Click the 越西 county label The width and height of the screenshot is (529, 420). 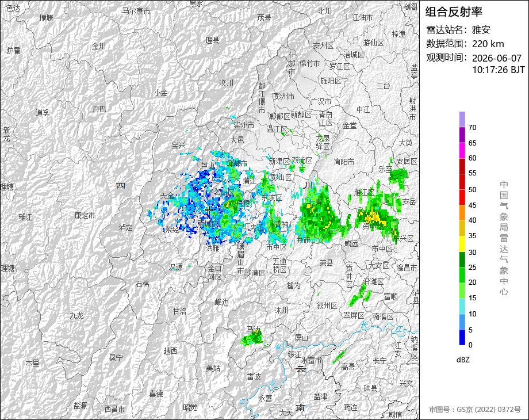coord(170,351)
